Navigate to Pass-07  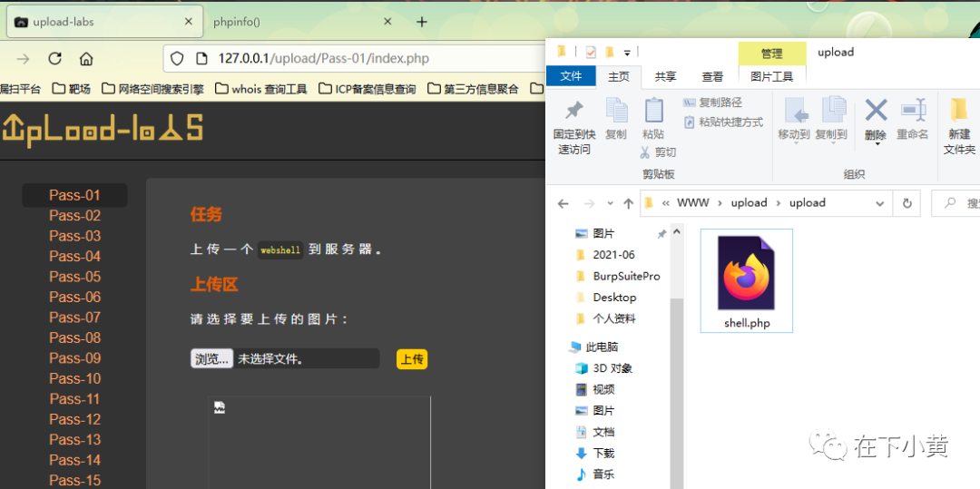click(x=74, y=318)
